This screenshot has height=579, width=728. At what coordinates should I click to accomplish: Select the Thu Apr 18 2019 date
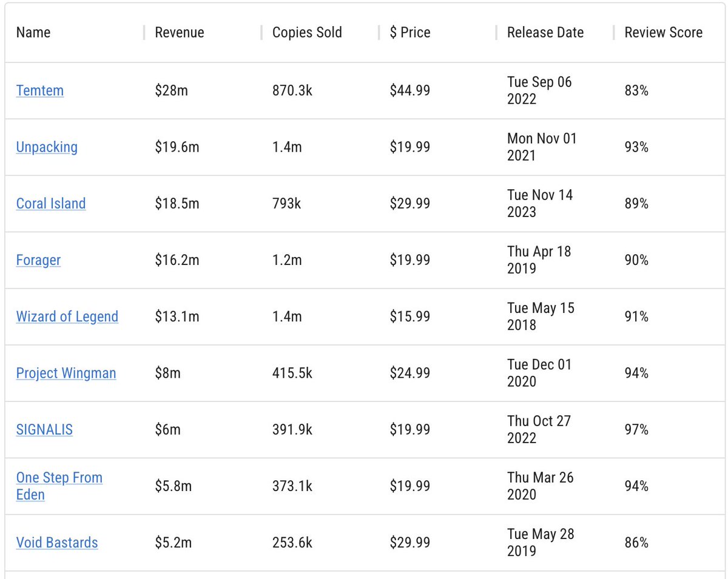(539, 260)
